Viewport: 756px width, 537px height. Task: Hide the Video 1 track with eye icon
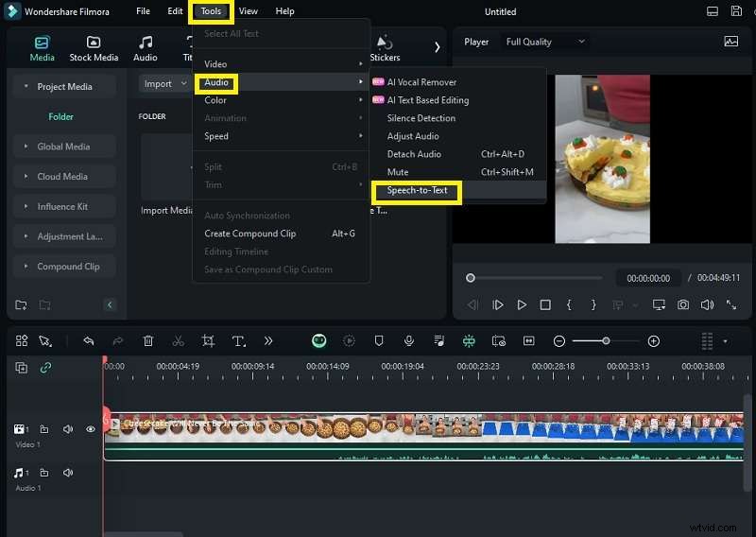pos(91,429)
